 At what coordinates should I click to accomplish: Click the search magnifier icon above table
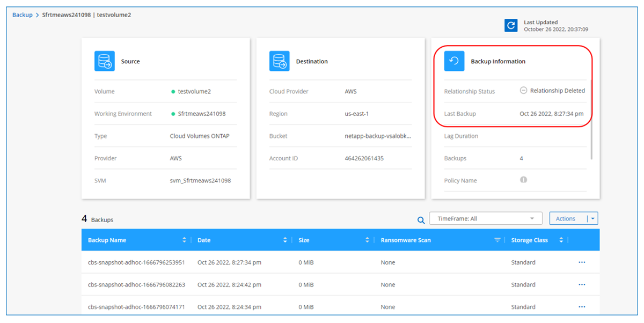click(x=421, y=219)
